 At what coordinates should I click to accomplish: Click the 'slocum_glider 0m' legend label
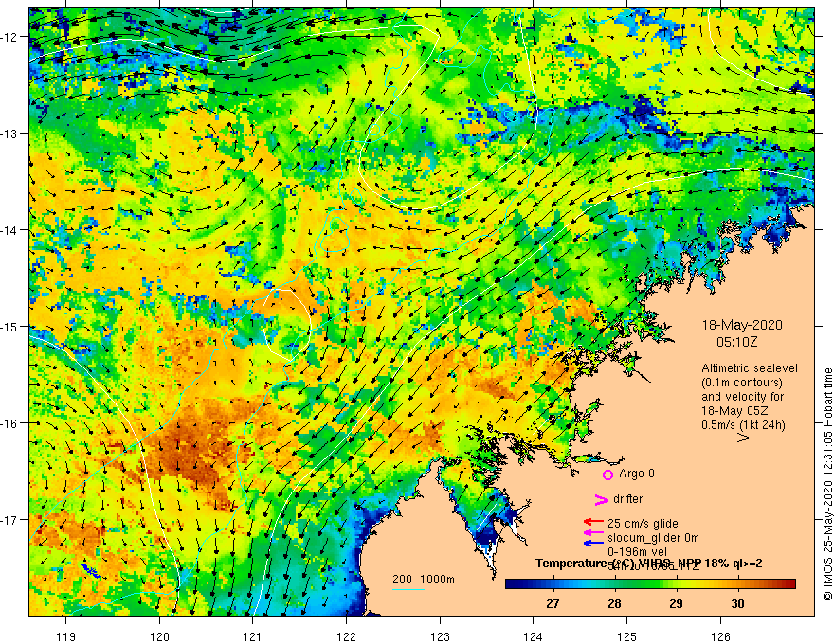coord(653,538)
